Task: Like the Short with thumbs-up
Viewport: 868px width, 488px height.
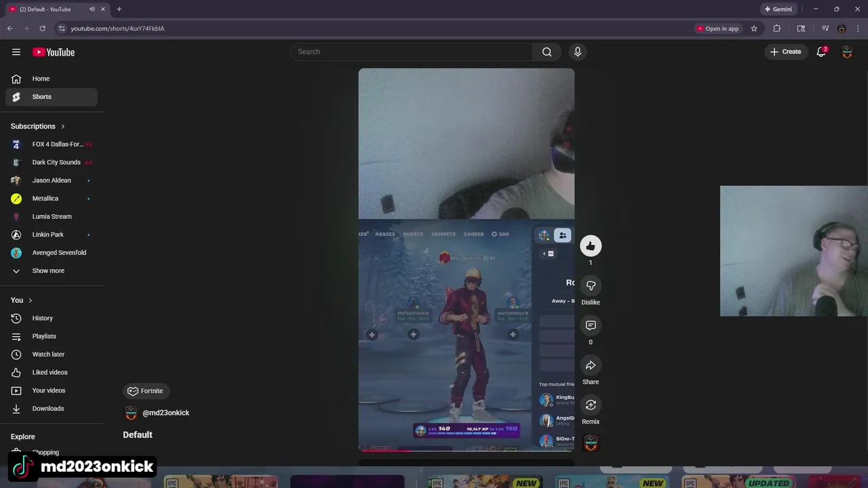Action: coord(591,246)
